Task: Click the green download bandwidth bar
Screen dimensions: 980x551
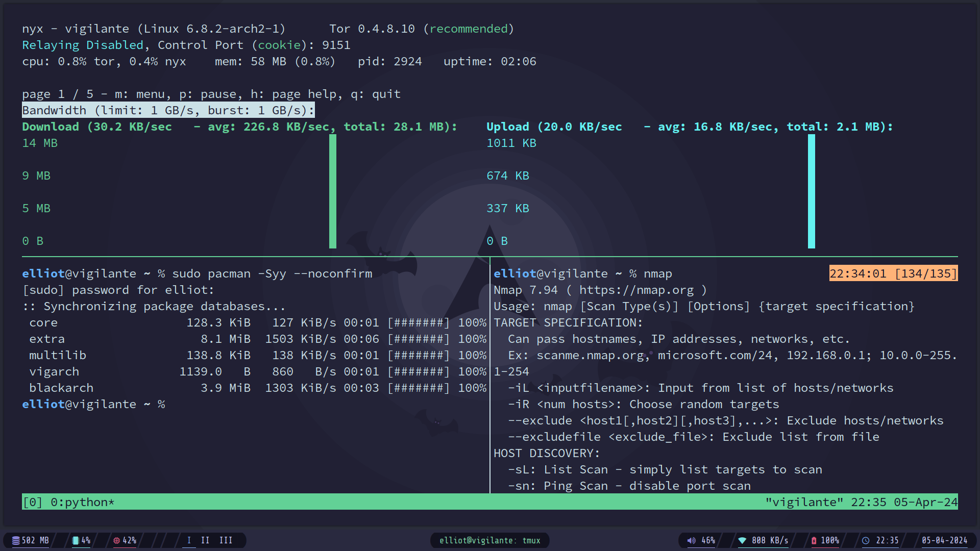Action: pyautogui.click(x=333, y=191)
